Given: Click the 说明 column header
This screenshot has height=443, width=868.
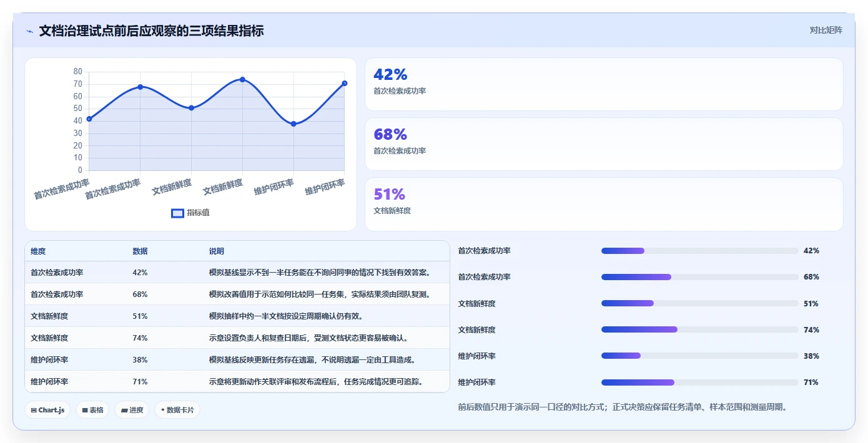Looking at the screenshot, I should pos(216,251).
